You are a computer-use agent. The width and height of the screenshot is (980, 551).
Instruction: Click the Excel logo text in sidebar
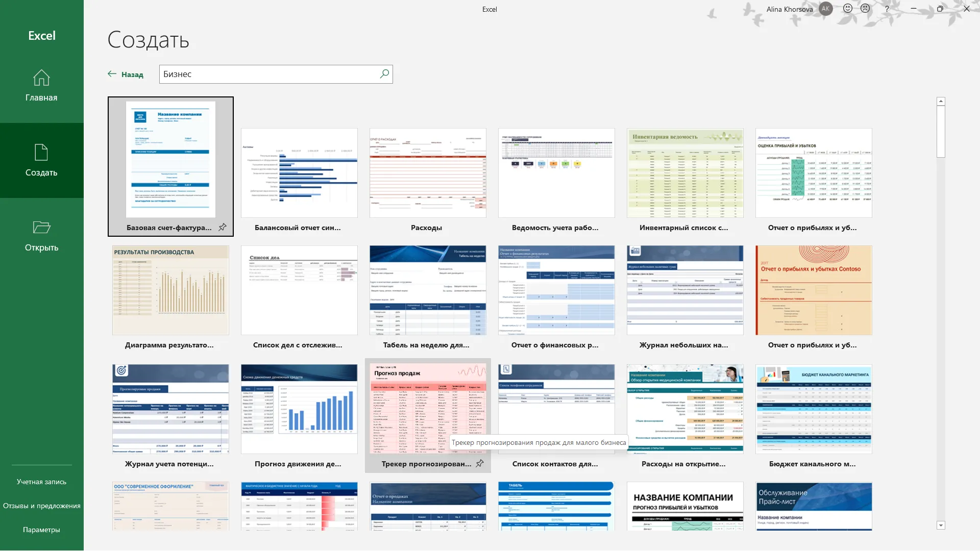[42, 36]
